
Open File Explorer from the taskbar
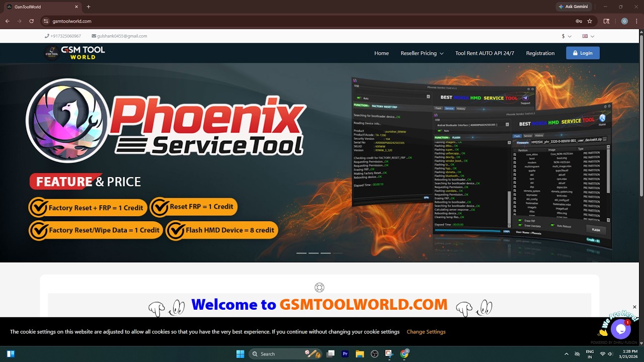point(360,354)
